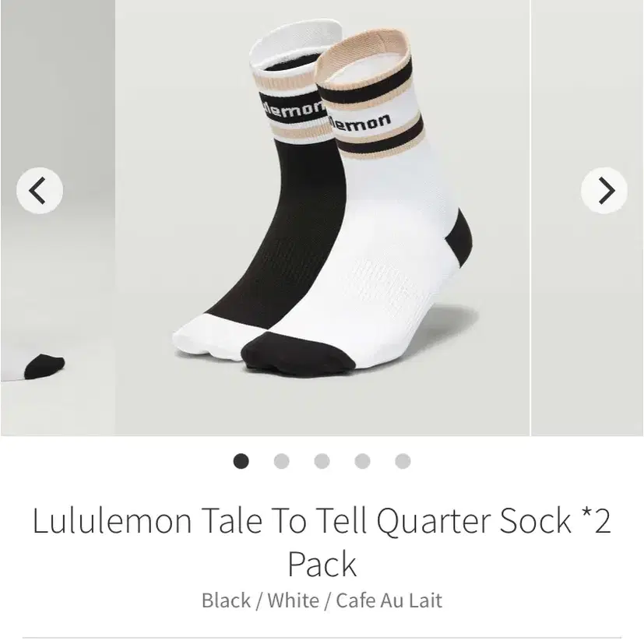This screenshot has height=644, width=644.
Task: Click the partially visible next slide panel
Action: pos(587,218)
